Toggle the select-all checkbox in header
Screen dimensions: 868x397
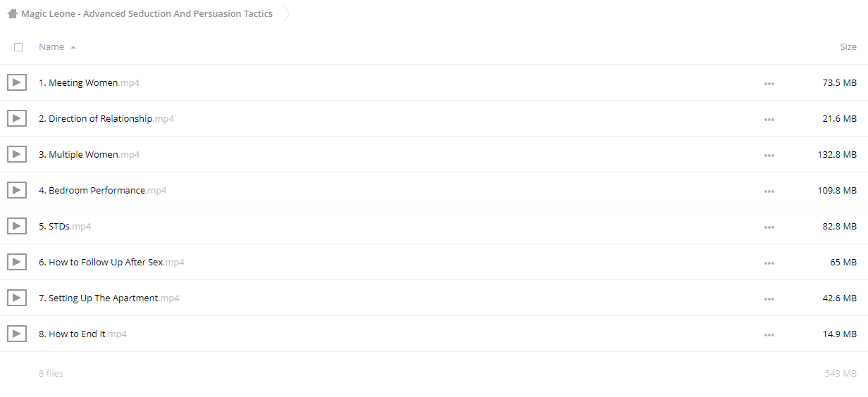click(18, 47)
